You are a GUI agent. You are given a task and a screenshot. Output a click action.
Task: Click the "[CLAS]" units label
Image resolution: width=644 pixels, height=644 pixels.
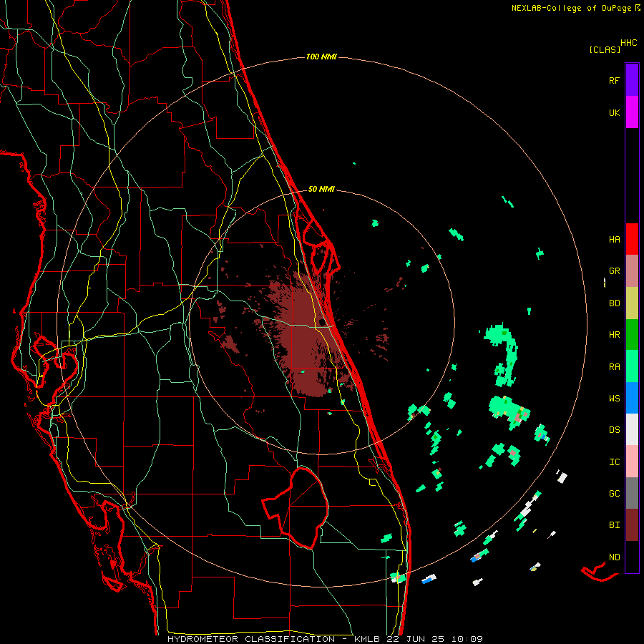(x=605, y=49)
